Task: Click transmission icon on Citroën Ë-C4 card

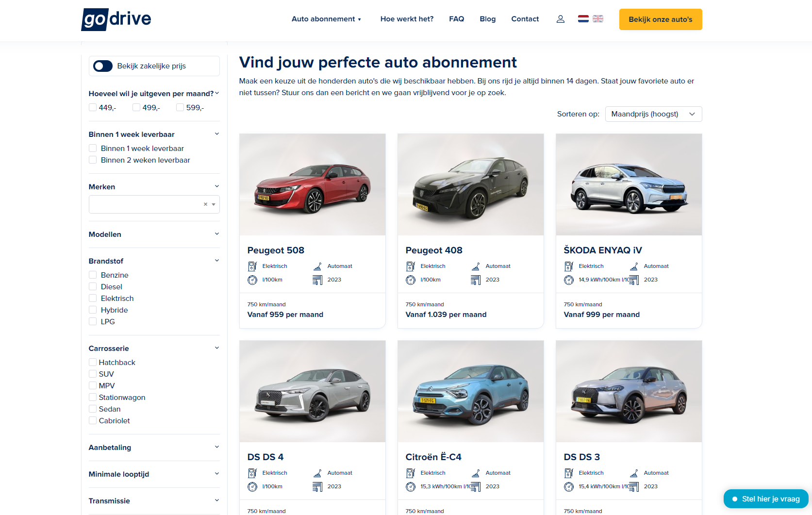Action: 476,473
